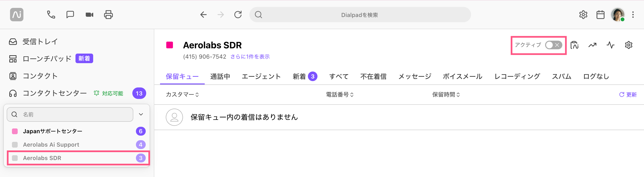Switch to the 不在着信 tab
Image resolution: width=644 pixels, height=177 pixels.
374,76
